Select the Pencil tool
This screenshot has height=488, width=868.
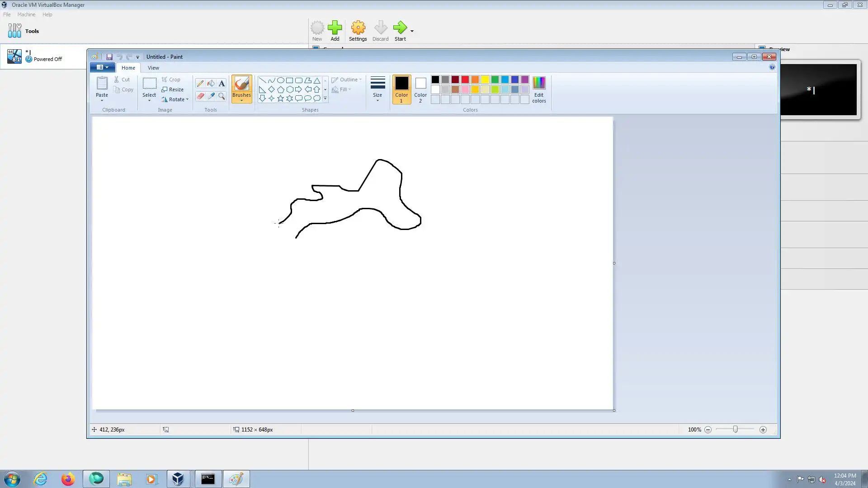coord(200,84)
